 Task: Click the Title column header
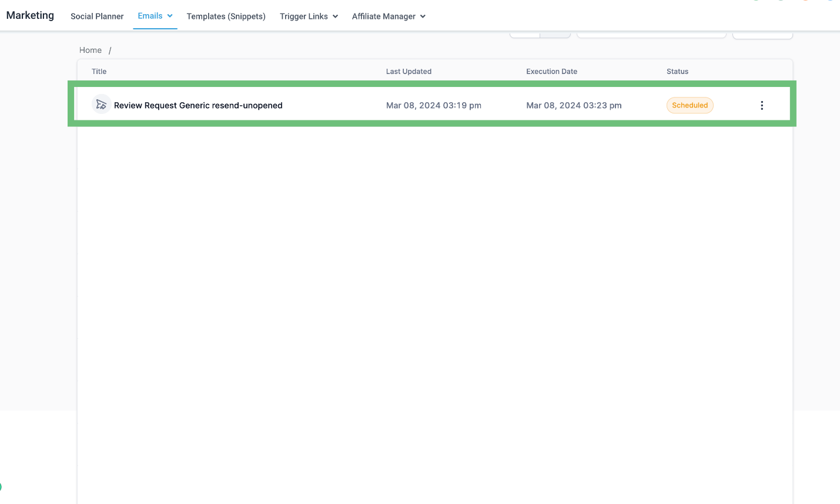coord(99,71)
